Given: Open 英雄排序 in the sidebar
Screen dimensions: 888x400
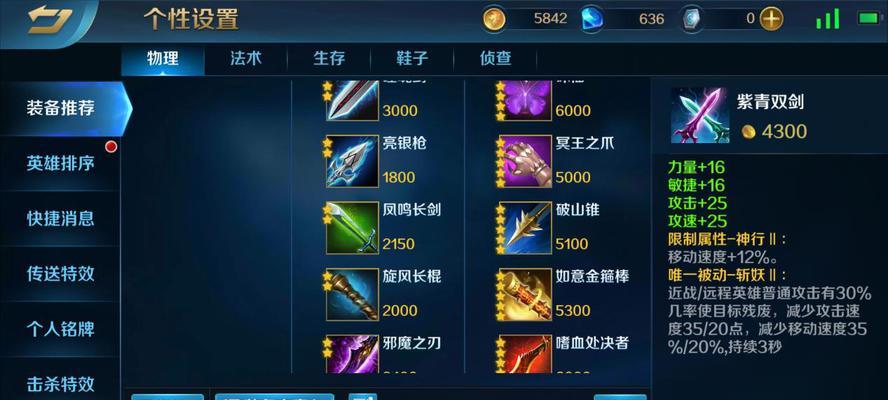Looking at the screenshot, I should pos(60,164).
